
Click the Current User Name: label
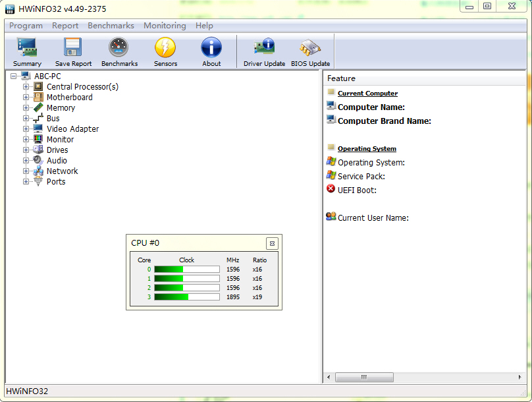373,218
